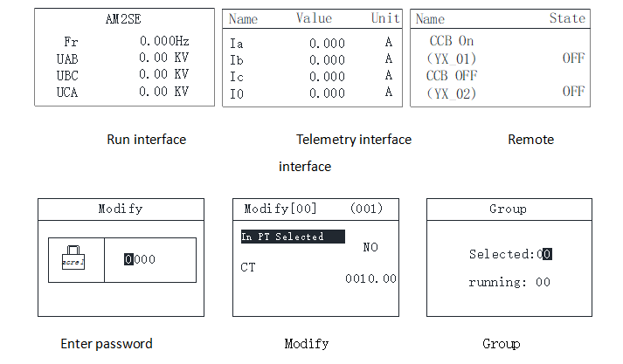Toggle the CCB On (YX_01) OFF state
Screen dimensions: 623x364
(x=573, y=58)
